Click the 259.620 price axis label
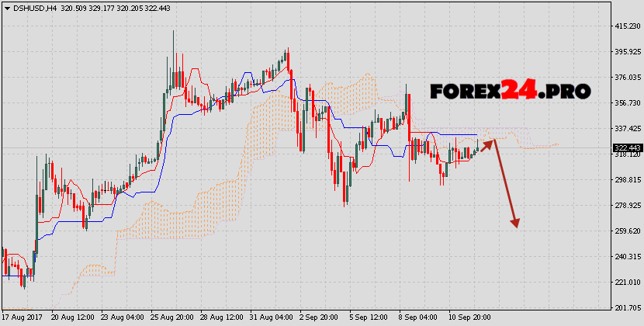Viewport: 644px width, 326px height. tap(626, 231)
